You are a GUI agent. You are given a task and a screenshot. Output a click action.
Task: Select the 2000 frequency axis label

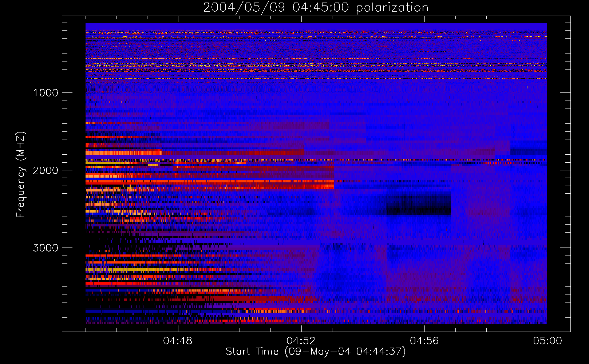(x=46, y=170)
